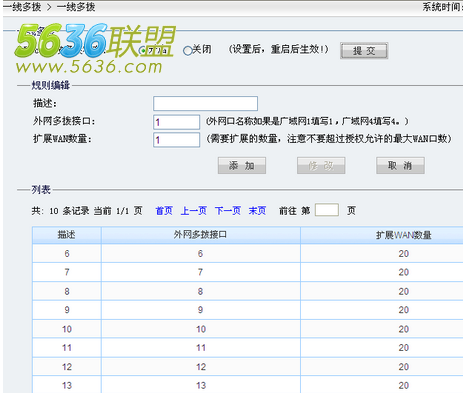Click WAN count 20 in row 9
The width and height of the screenshot is (463, 393).
click(404, 310)
